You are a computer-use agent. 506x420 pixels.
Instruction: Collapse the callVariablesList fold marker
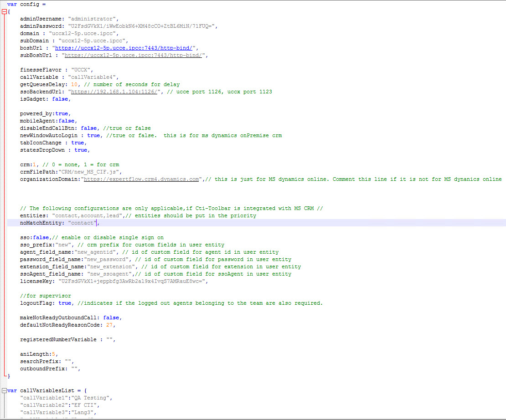(5, 390)
